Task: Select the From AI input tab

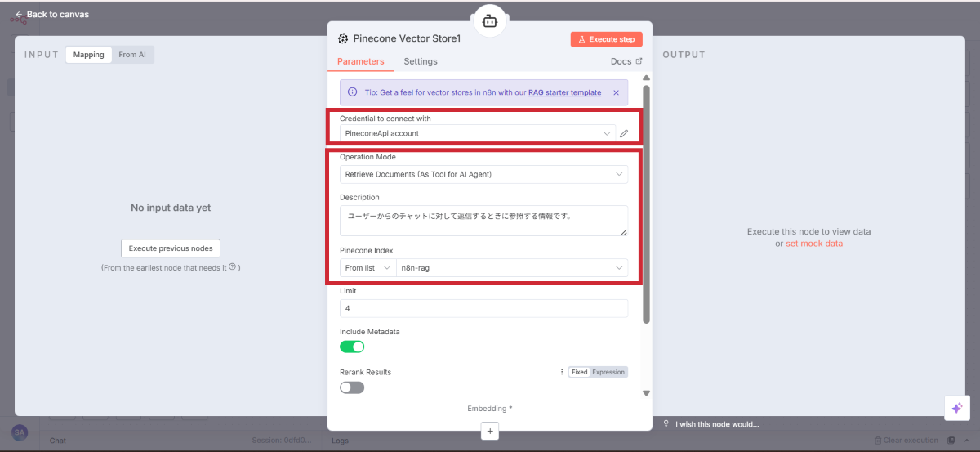Action: (x=132, y=55)
